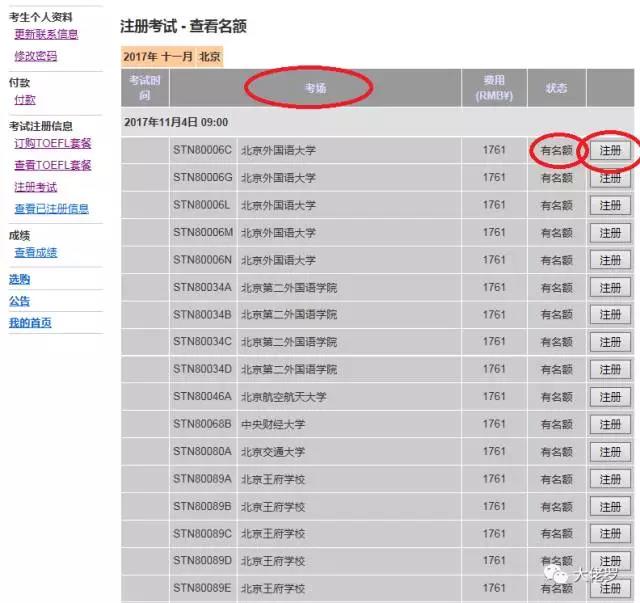The width and height of the screenshot is (640, 603).
Task: Select 北京外国语大学 in STN80006N row
Action: coord(278,260)
